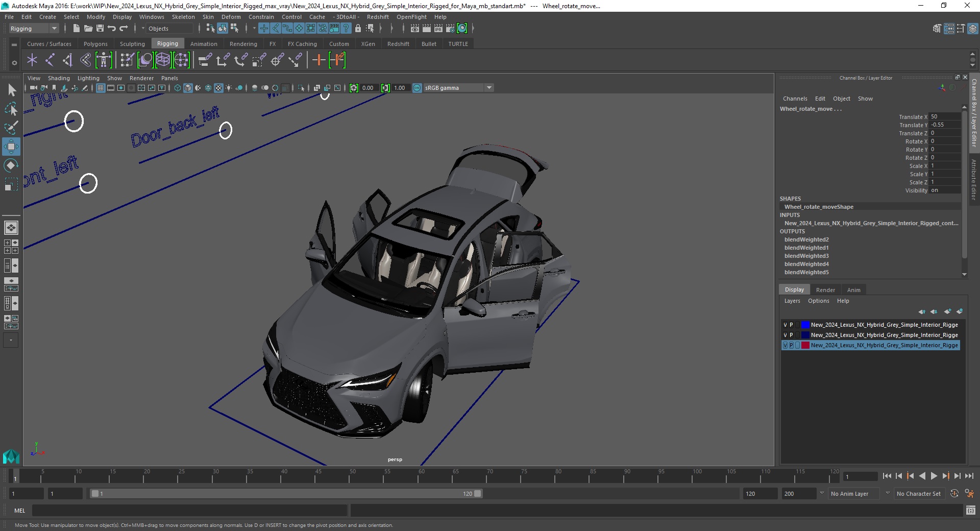Click the Create Joint shelf icon

tap(50, 60)
